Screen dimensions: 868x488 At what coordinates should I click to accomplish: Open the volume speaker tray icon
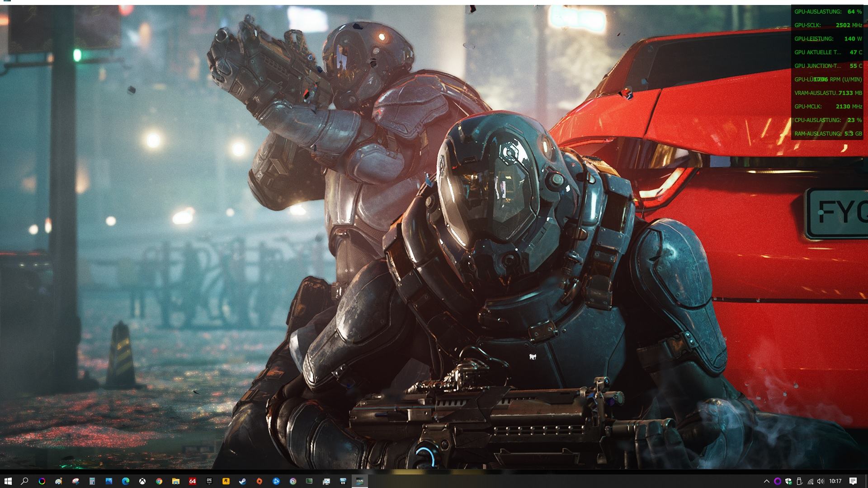point(821,481)
